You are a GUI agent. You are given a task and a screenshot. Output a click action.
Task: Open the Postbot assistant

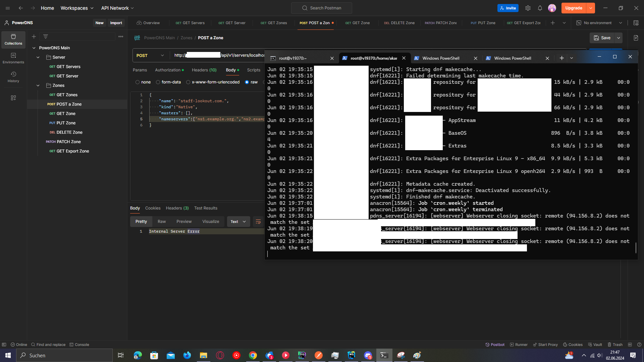click(495, 345)
